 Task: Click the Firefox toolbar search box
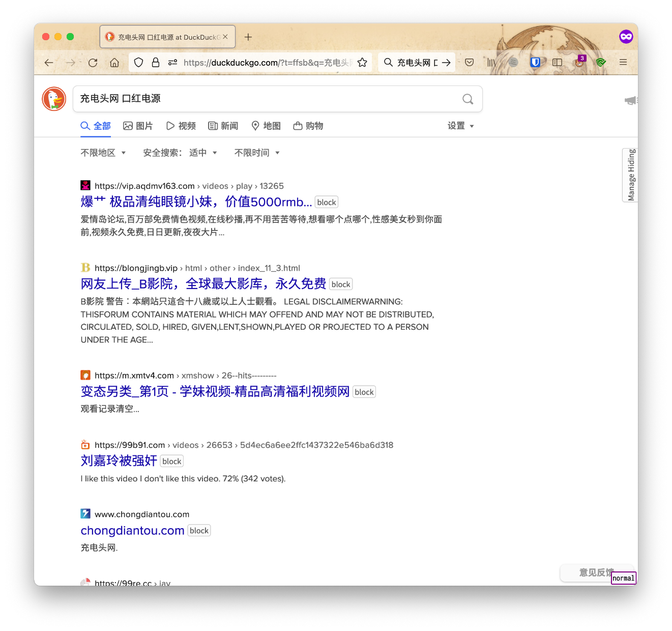(416, 62)
